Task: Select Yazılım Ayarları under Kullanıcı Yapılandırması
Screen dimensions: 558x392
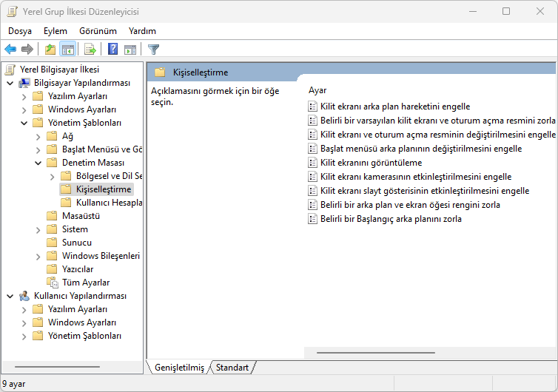Action: [x=78, y=309]
